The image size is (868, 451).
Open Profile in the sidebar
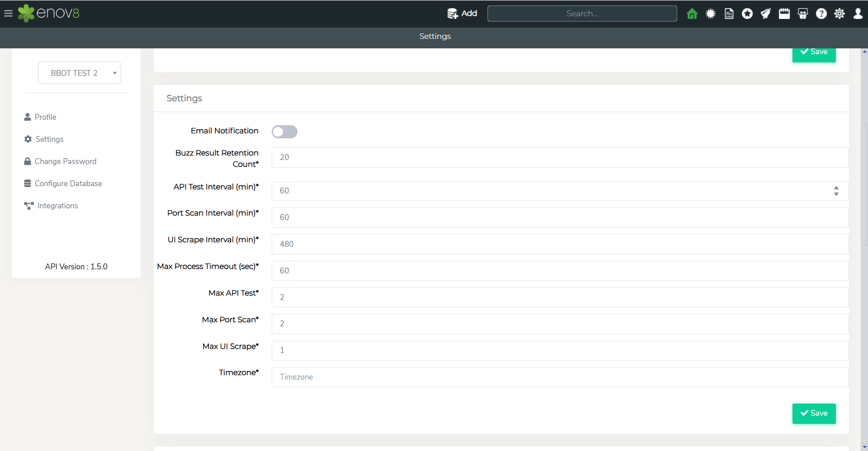pos(45,117)
